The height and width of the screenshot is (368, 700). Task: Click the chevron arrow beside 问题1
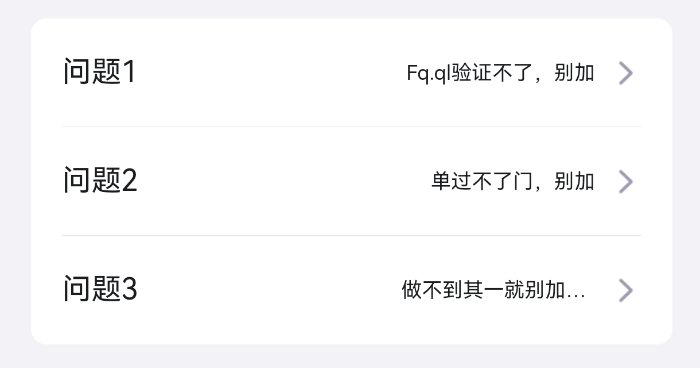point(626,73)
